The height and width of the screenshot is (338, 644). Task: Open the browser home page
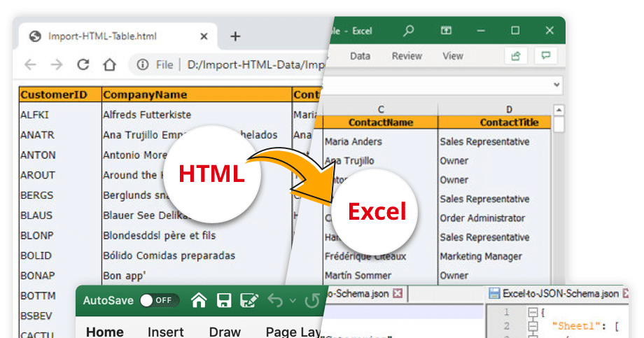tap(110, 64)
